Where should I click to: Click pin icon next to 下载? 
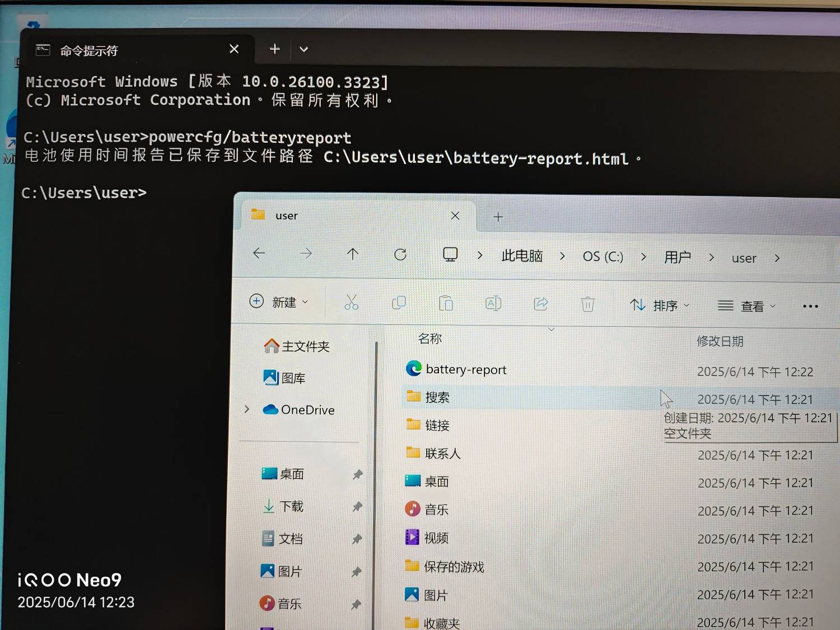(x=357, y=507)
